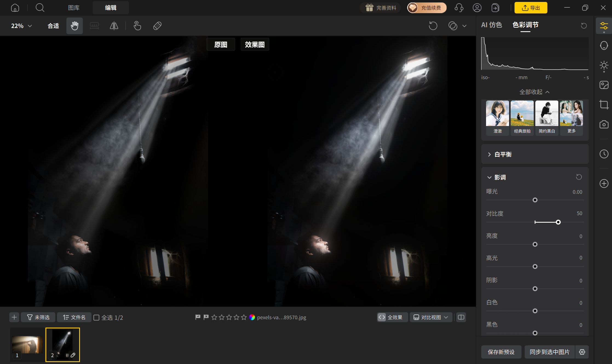The height and width of the screenshot is (364, 612).
Task: Toggle the pick flag
Action: click(x=198, y=317)
